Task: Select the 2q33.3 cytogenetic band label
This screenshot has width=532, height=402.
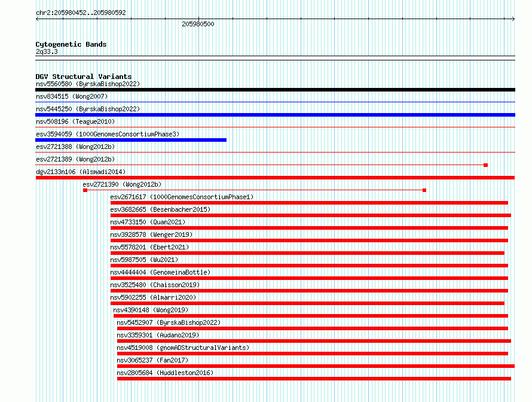Action: coord(47,51)
